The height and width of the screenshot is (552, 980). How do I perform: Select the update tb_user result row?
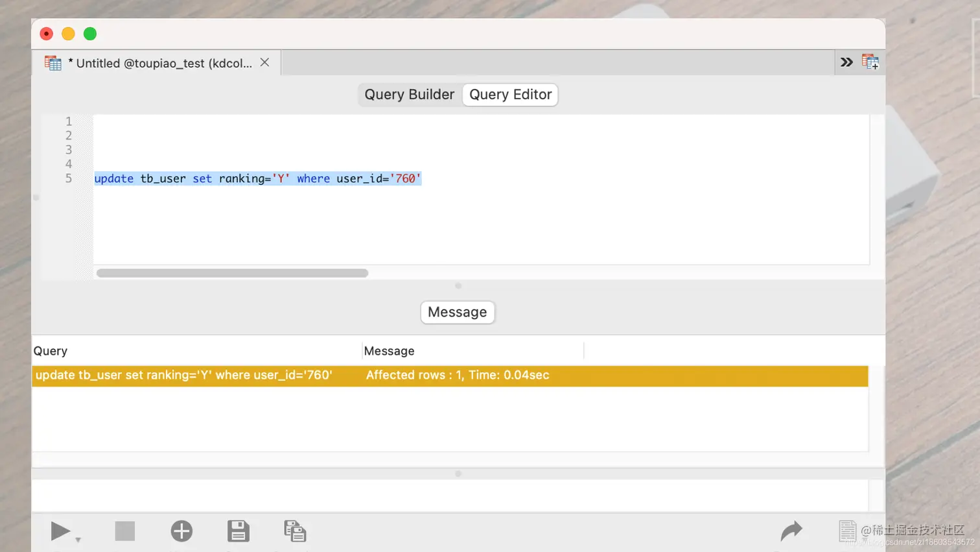point(450,376)
